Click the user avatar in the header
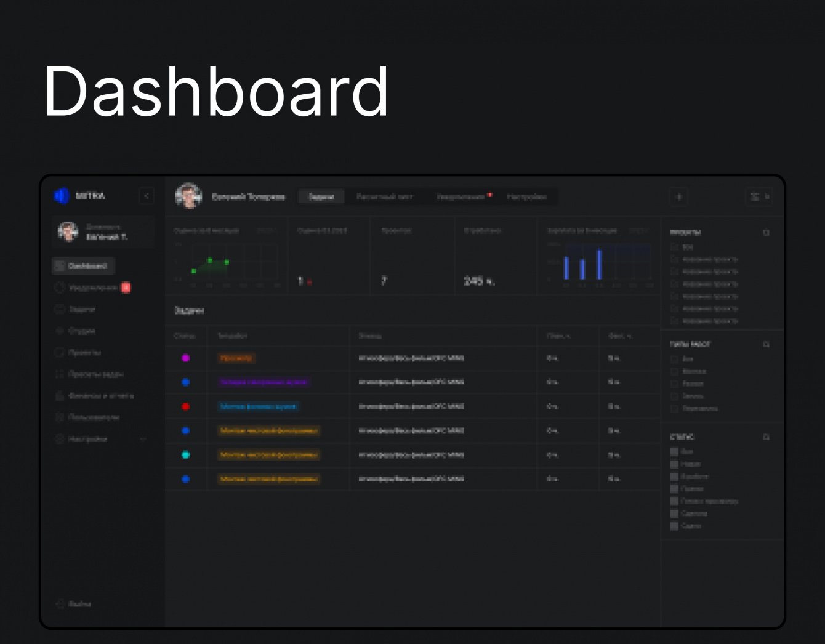The image size is (825, 644). click(189, 196)
